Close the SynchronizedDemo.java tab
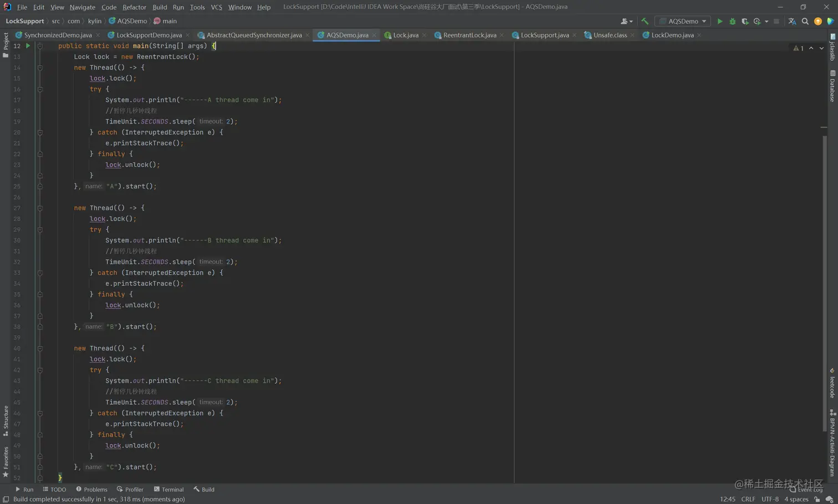Screen dimensions: 838x504 click(x=98, y=35)
